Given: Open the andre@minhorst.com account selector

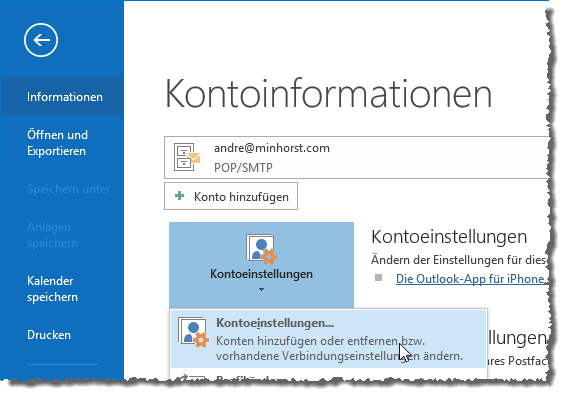Looking at the screenshot, I should (x=356, y=157).
